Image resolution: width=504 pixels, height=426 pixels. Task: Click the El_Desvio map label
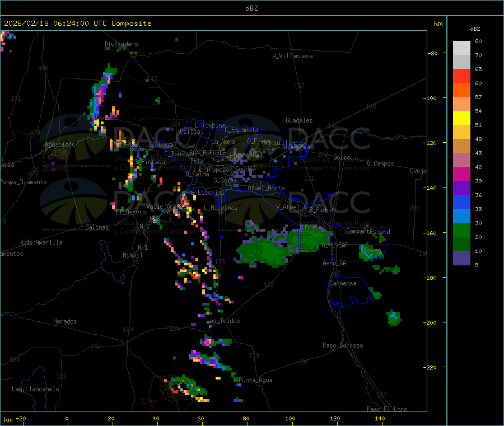[x=130, y=212]
